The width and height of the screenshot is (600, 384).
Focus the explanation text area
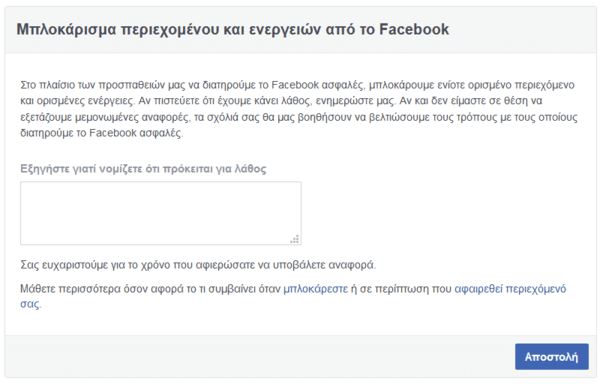161,213
